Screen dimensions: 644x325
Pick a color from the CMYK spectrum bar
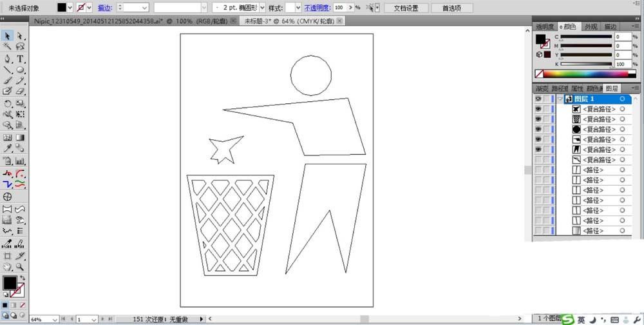point(586,74)
